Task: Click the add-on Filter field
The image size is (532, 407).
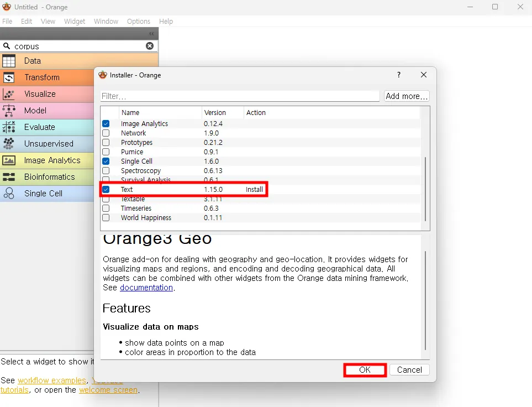Action: pos(240,96)
